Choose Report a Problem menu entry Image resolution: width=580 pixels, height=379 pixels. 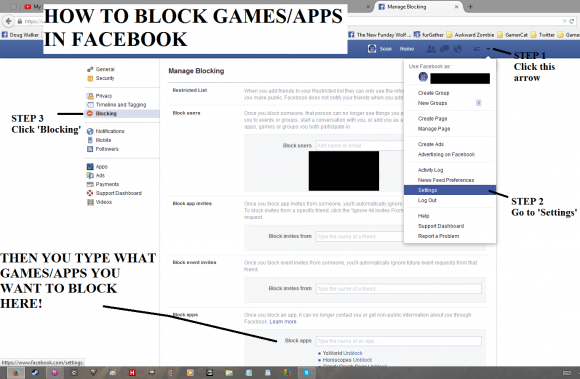point(438,236)
